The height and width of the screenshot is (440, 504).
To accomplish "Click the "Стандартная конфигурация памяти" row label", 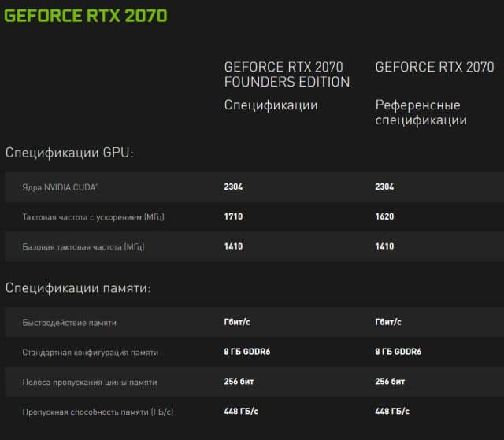I will [90, 352].
